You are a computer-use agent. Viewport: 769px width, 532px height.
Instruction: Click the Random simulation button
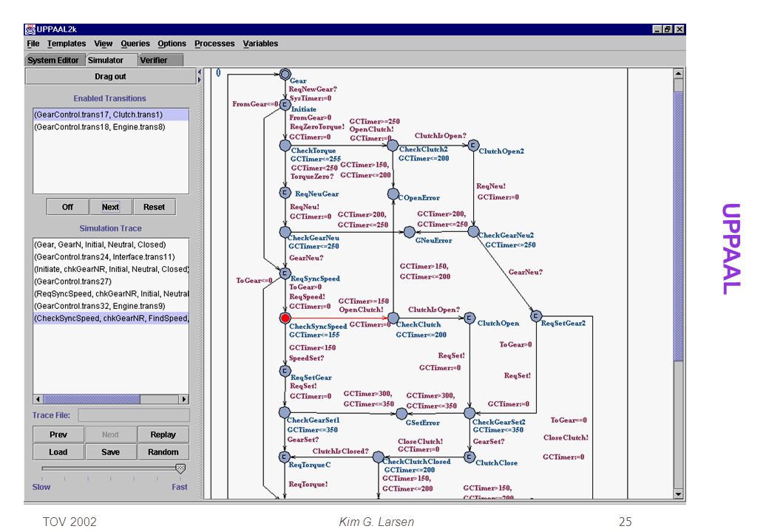pyautogui.click(x=163, y=452)
